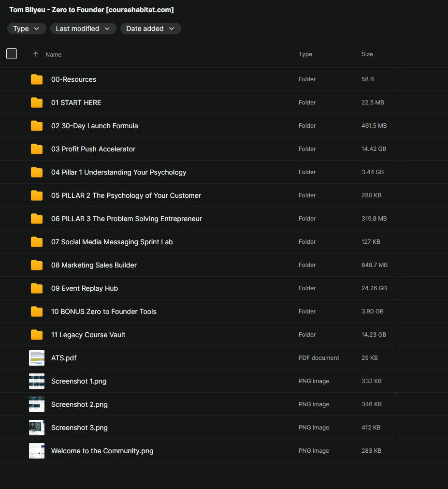This screenshot has width=448, height=489.
Task: Open the Screenshot 2.png thumbnail preview
Action: tap(37, 404)
